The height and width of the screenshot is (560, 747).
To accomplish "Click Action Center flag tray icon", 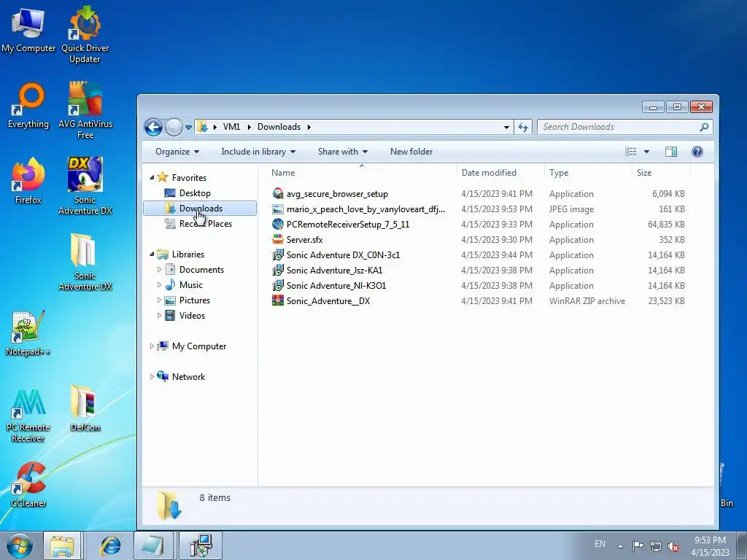I will (638, 545).
